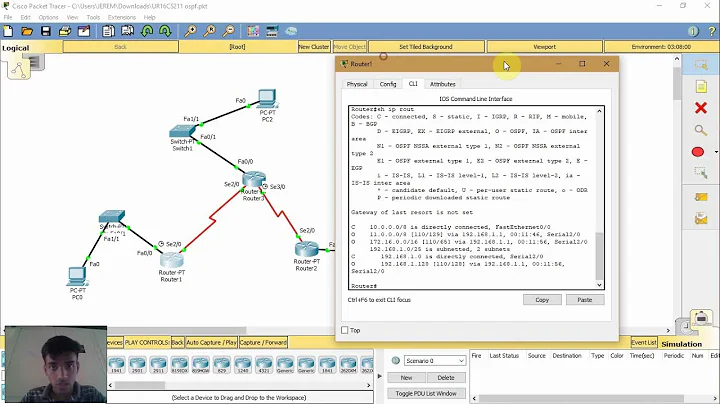Click the Viewport button
This screenshot has width=720, height=404.
pyautogui.click(x=545, y=47)
